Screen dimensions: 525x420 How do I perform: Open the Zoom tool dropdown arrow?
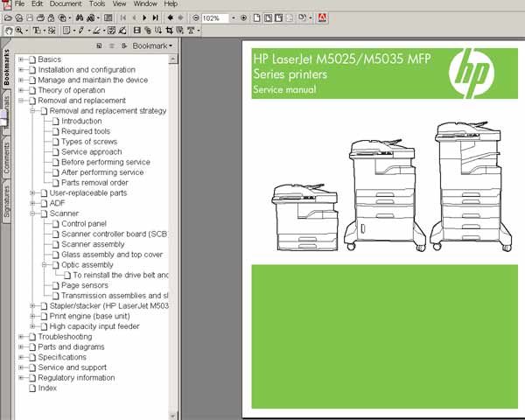[26, 31]
